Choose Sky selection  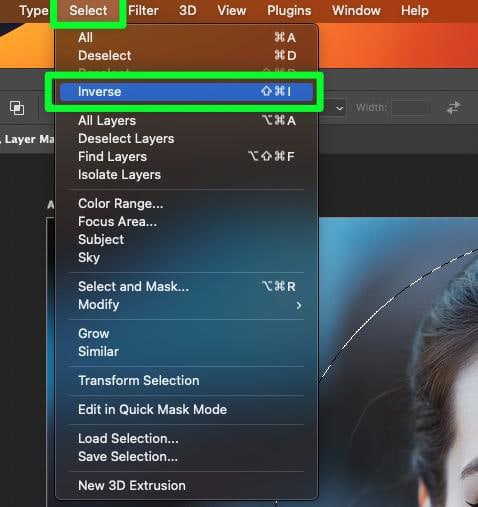tap(187, 257)
